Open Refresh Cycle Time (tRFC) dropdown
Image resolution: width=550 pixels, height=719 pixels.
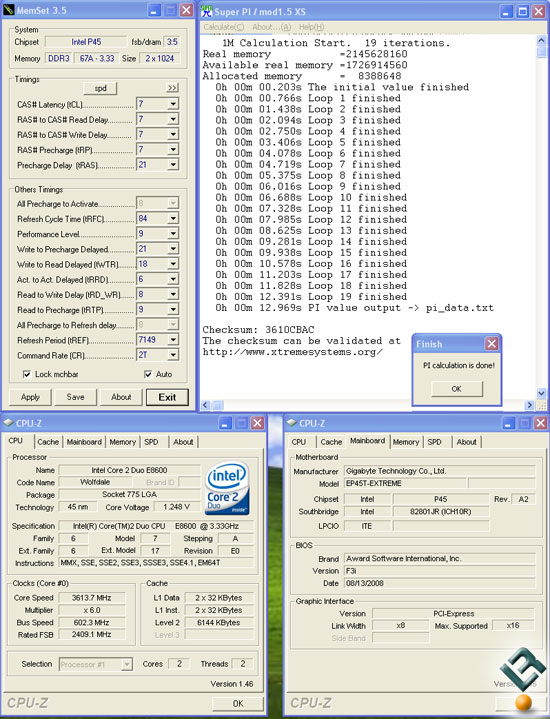pyautogui.click(x=173, y=218)
